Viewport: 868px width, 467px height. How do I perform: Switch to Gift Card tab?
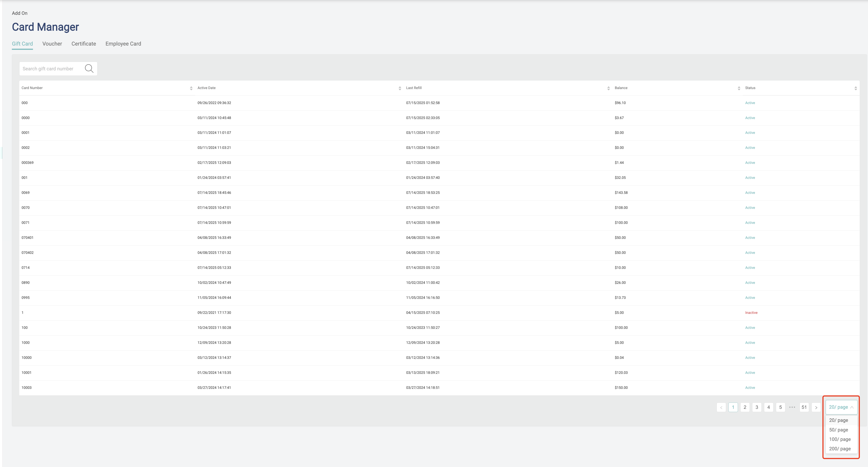pyautogui.click(x=22, y=44)
